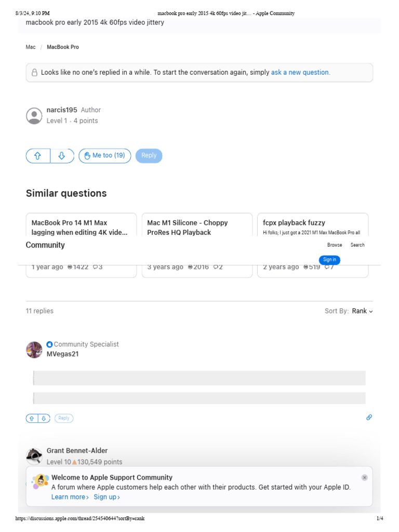The image size is (399, 532).
Task: Open Browse in Community navigation
Action: [x=335, y=245]
